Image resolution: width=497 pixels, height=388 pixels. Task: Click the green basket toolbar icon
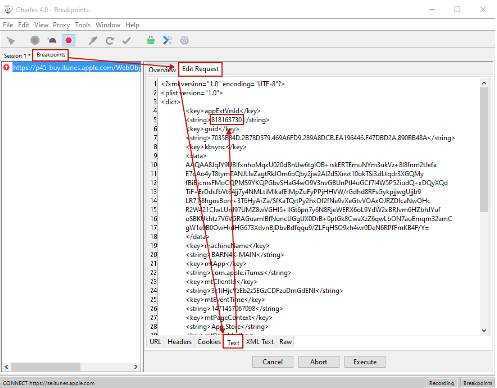[151, 40]
